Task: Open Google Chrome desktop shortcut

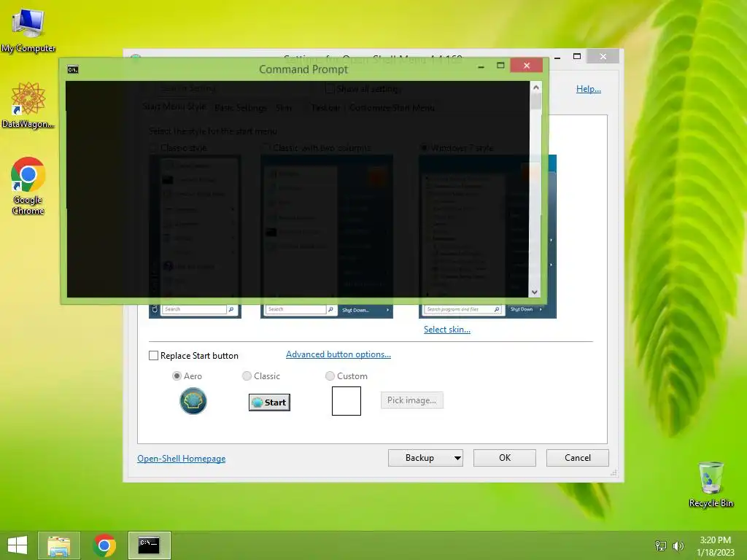Action: pos(28,186)
